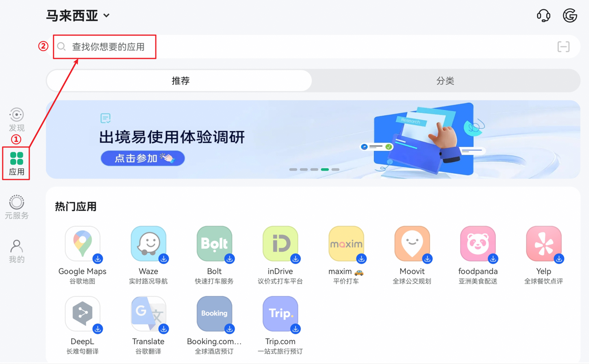Screen dimensions: 589x364
Task: Switch to the 分类 tab
Action: [445, 81]
